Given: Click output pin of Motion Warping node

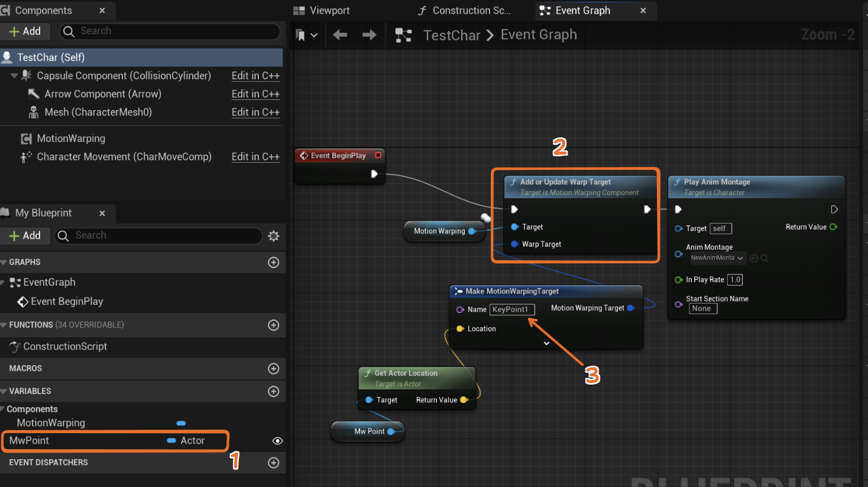Looking at the screenshot, I should coord(472,231).
